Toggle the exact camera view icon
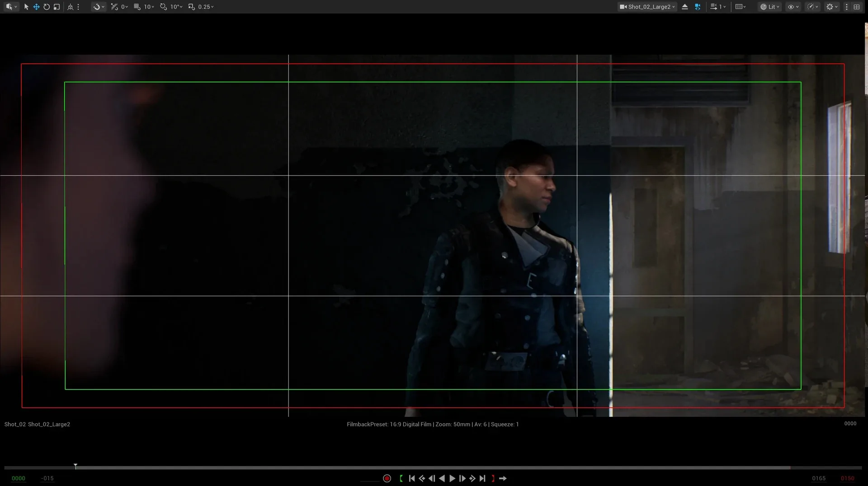The height and width of the screenshot is (486, 868). pos(698,7)
